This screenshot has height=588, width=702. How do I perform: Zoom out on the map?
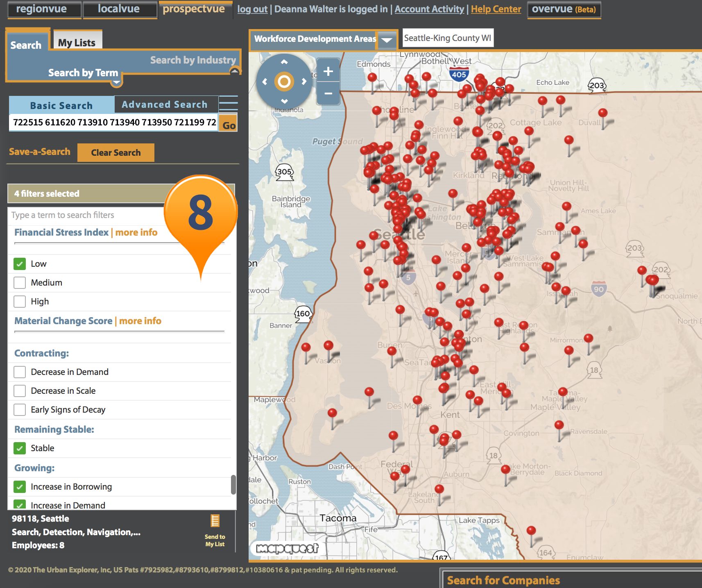pyautogui.click(x=328, y=93)
